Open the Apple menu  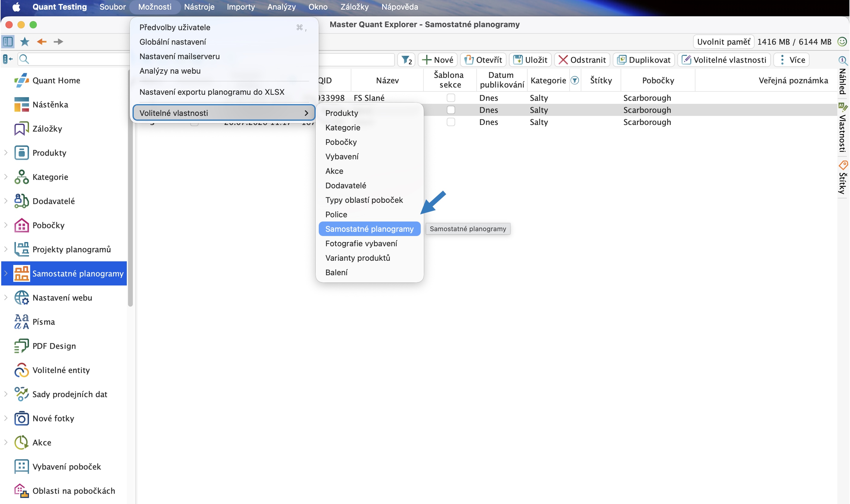16,7
